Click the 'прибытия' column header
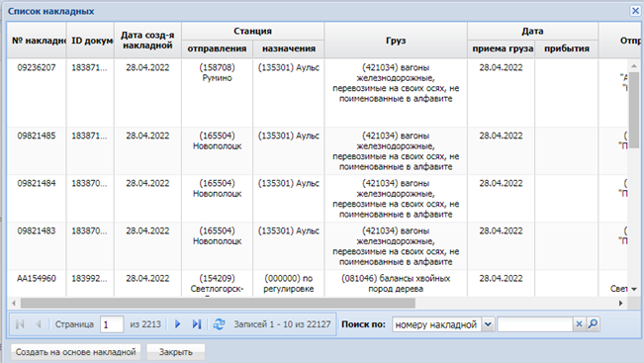Image resolution: width=644 pixels, height=363 pixels. [x=567, y=48]
